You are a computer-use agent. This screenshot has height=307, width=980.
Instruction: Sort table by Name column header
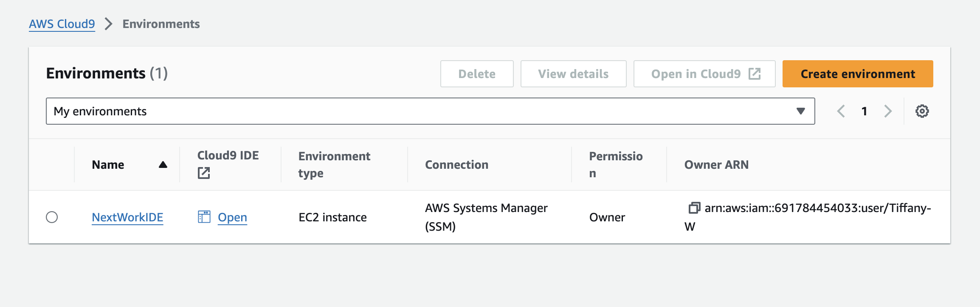tap(108, 165)
